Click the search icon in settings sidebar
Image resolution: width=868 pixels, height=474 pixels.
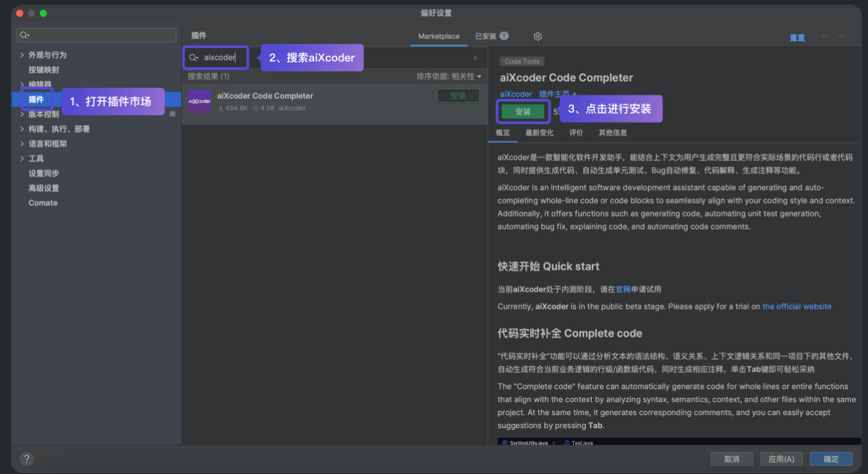(x=23, y=34)
